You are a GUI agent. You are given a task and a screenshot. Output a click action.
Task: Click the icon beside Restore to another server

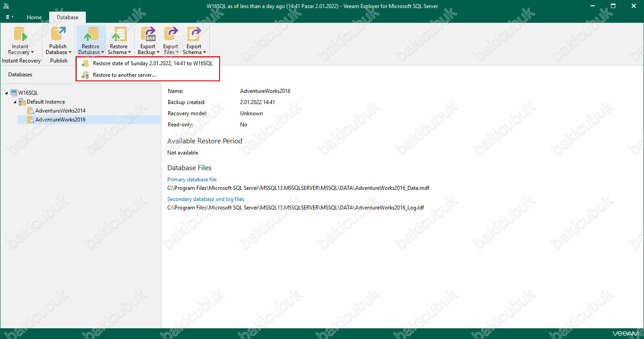(85, 75)
